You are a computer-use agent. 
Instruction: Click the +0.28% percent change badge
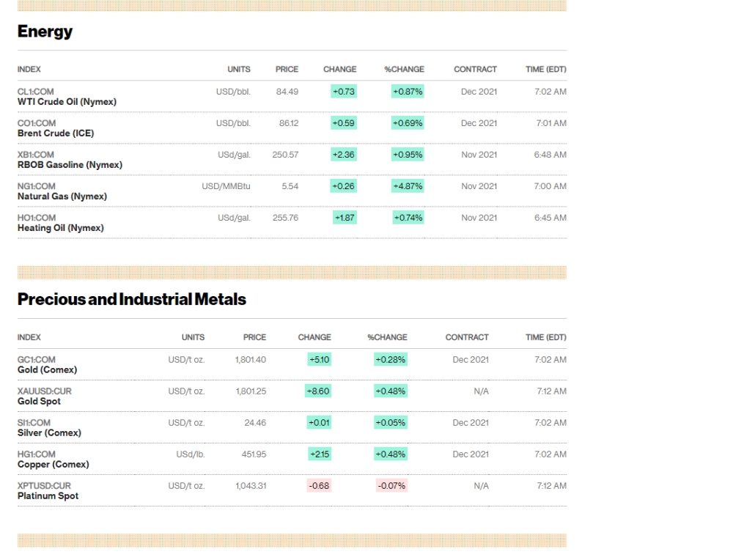click(x=391, y=360)
